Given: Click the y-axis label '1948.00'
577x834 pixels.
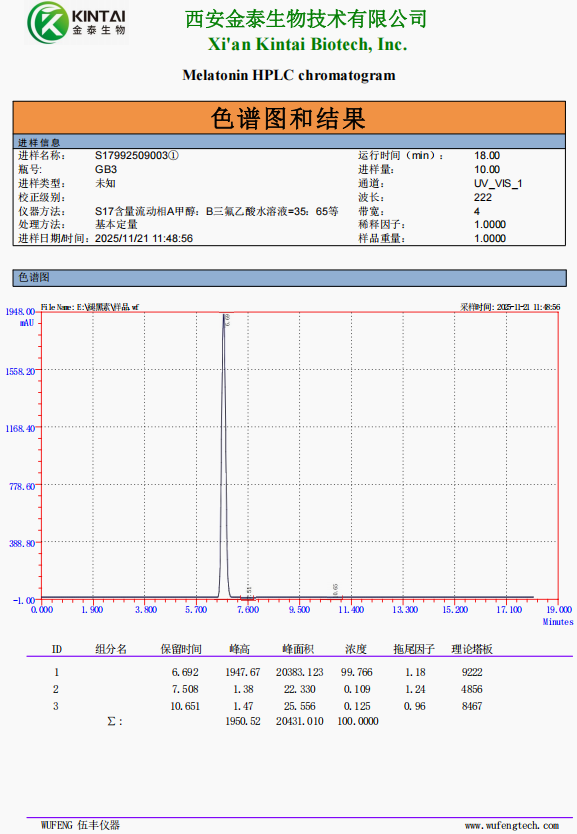Looking at the screenshot, I should (20, 312).
